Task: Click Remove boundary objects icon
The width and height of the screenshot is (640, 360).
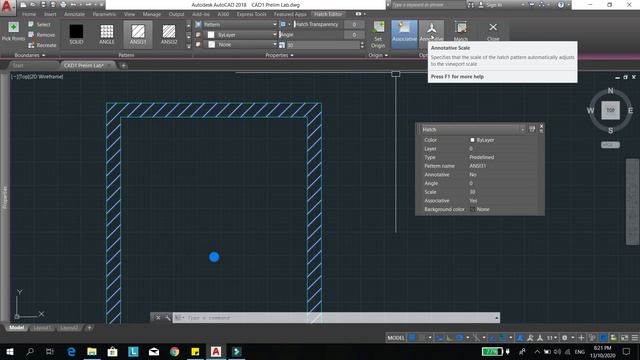Action: click(x=31, y=35)
